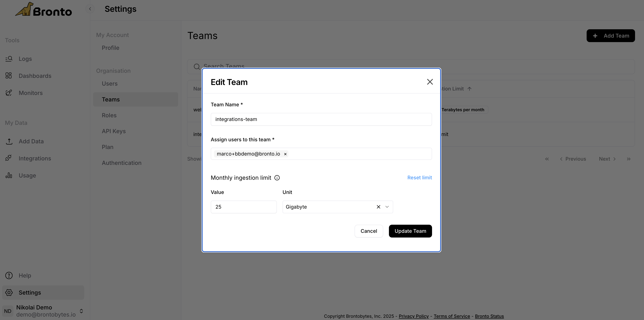Open the API Keys settings section
This screenshot has width=644, height=320.
[x=114, y=131]
